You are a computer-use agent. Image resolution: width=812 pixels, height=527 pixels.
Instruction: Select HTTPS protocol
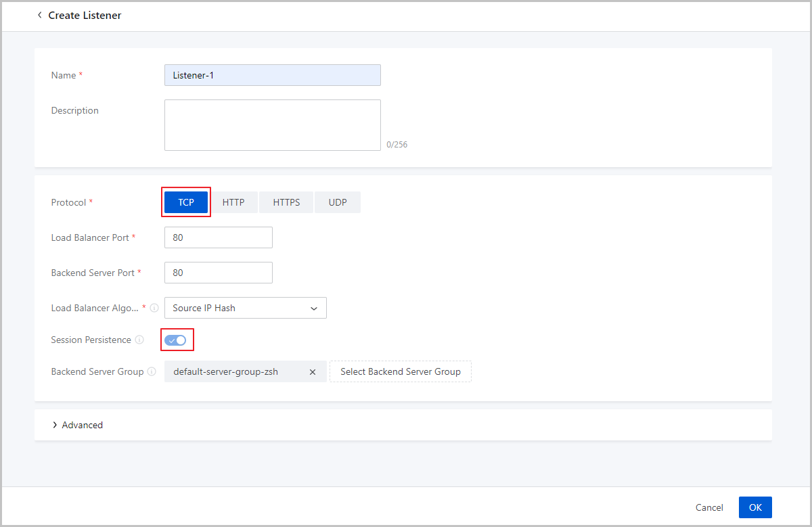(286, 202)
